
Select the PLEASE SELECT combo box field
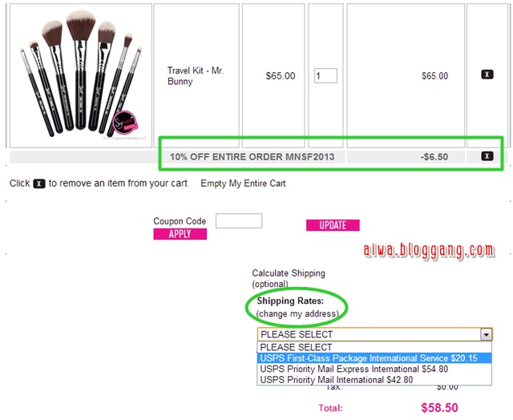point(375,334)
